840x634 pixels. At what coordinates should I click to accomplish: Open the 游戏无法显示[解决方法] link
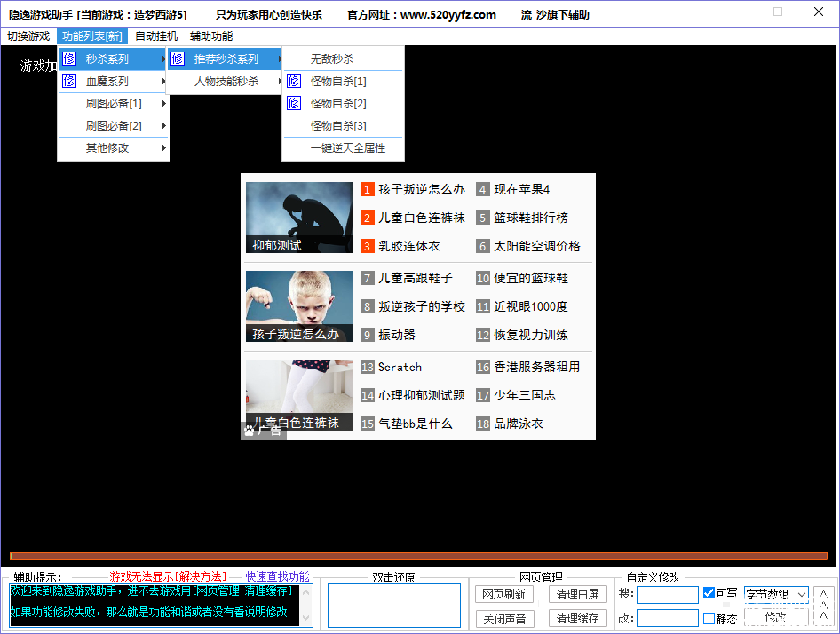168,576
